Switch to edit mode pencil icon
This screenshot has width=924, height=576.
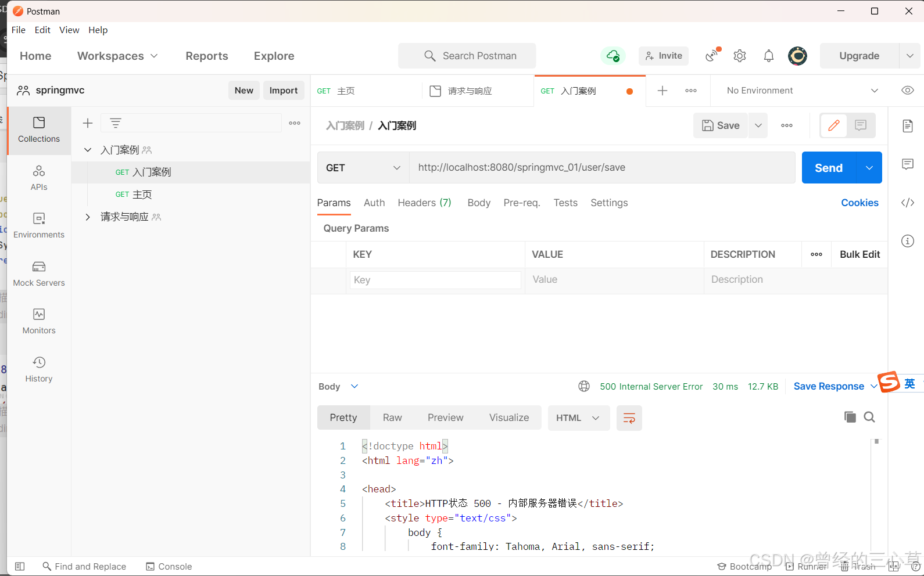(x=834, y=125)
